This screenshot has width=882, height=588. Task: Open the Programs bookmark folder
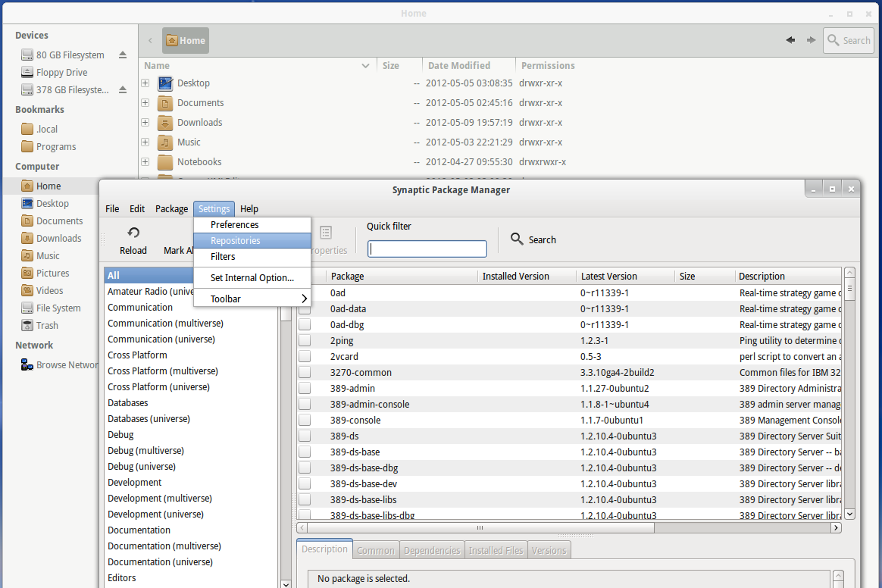[x=27, y=146]
